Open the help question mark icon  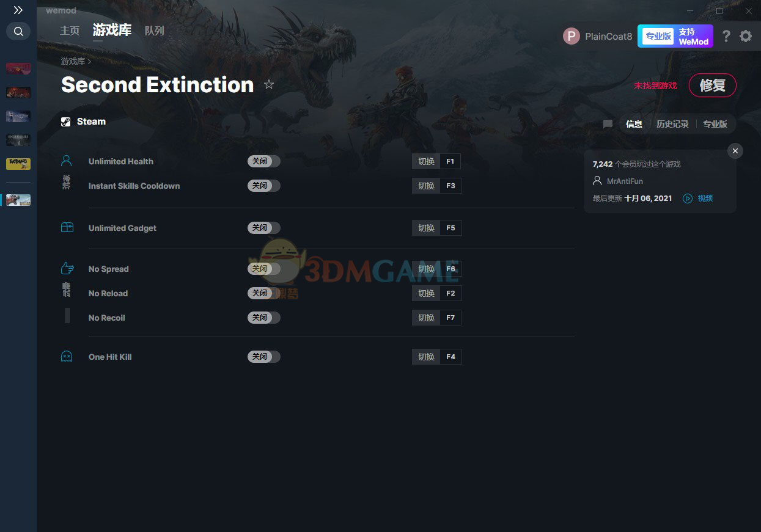[x=726, y=36]
